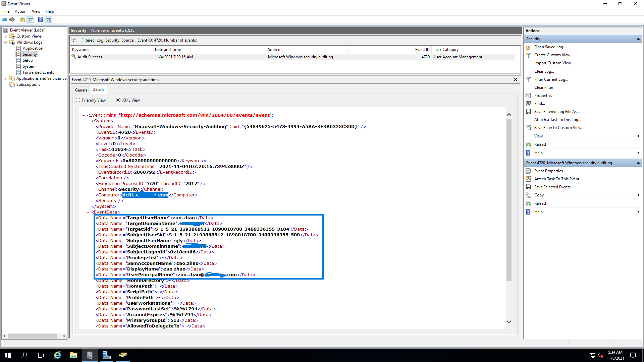Screen dimensions: 644x362
Task: Click Attach Task To This Event
Action: (558, 179)
